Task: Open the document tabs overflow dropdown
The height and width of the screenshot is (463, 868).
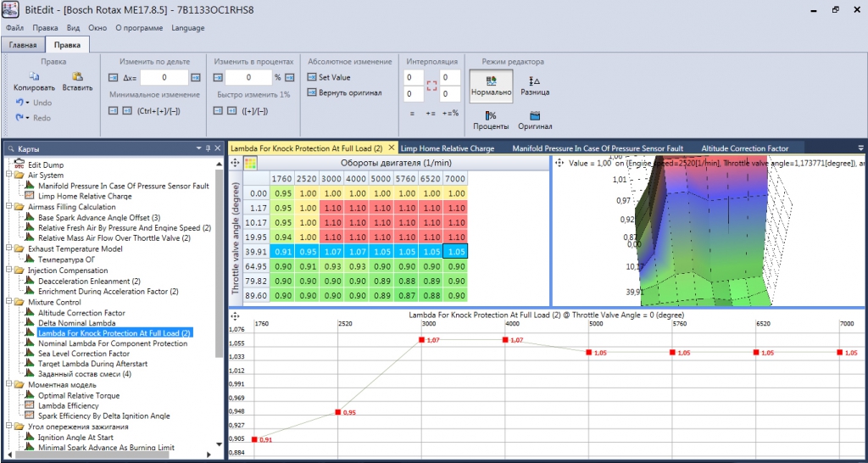Action: 860,148
